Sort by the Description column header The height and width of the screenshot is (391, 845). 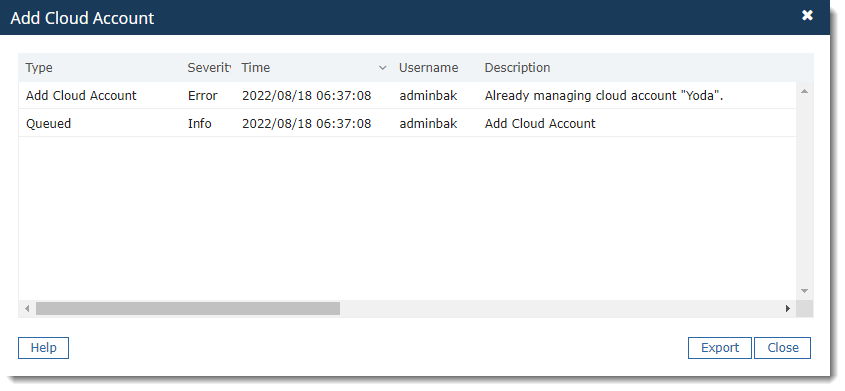tap(517, 68)
